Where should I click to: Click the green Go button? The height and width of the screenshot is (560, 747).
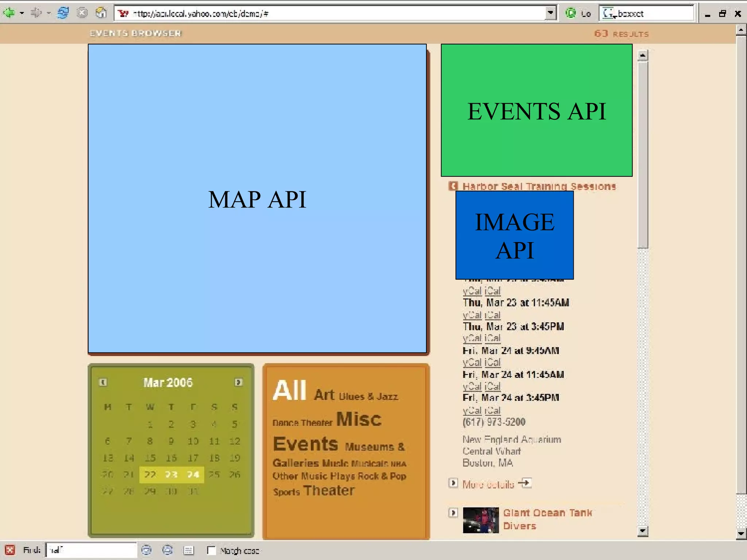point(571,13)
